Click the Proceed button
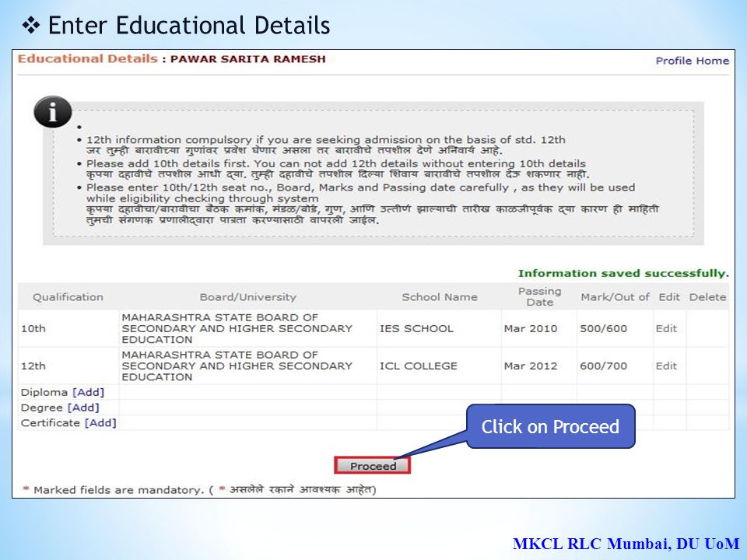 click(x=372, y=466)
